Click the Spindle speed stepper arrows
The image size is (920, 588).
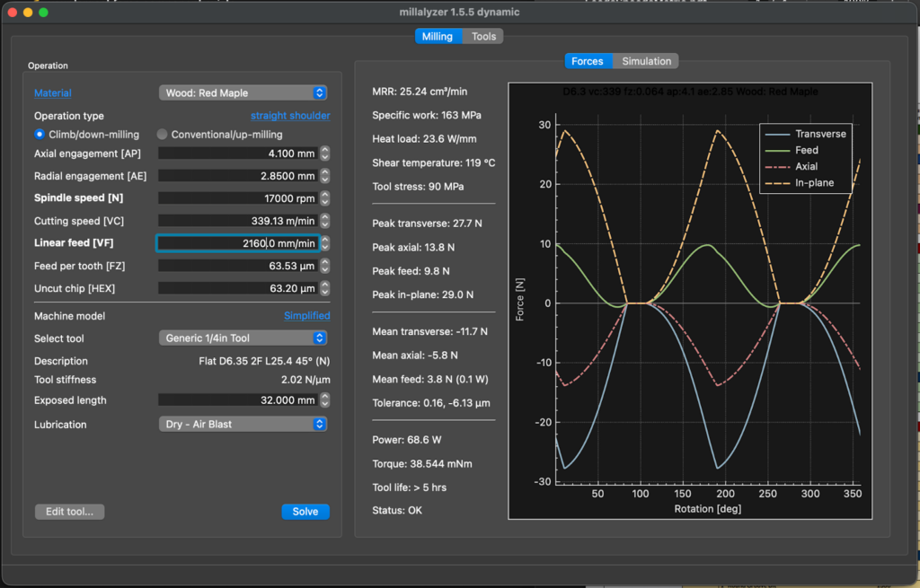(325, 198)
